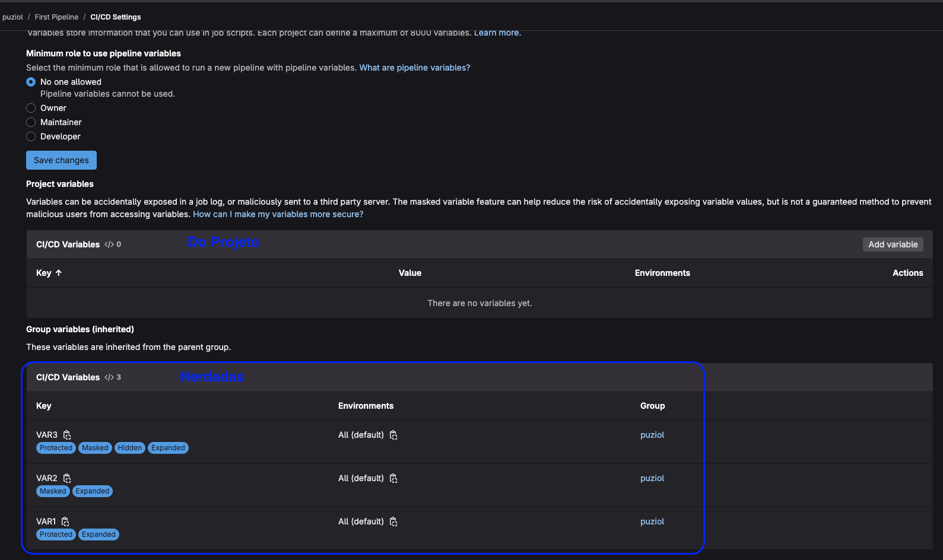Screen dimensions: 943x560
Task: Open 'How can I make my variables more secure?' link
Action: point(278,214)
